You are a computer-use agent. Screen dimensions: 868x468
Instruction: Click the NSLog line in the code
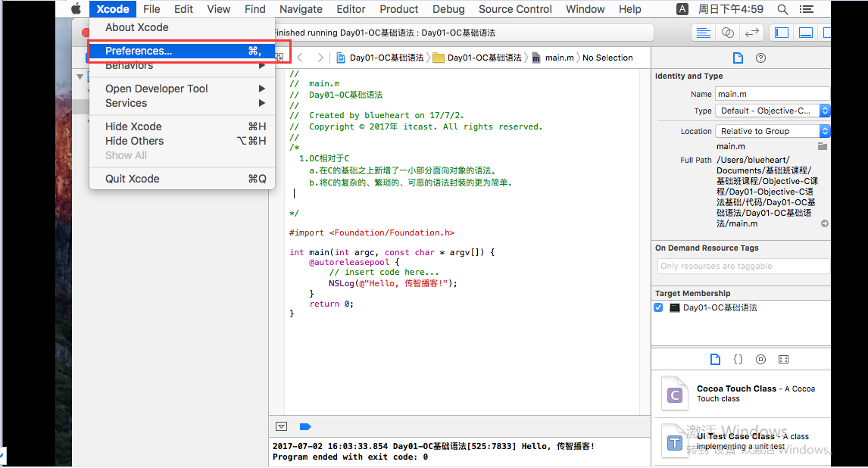point(393,283)
